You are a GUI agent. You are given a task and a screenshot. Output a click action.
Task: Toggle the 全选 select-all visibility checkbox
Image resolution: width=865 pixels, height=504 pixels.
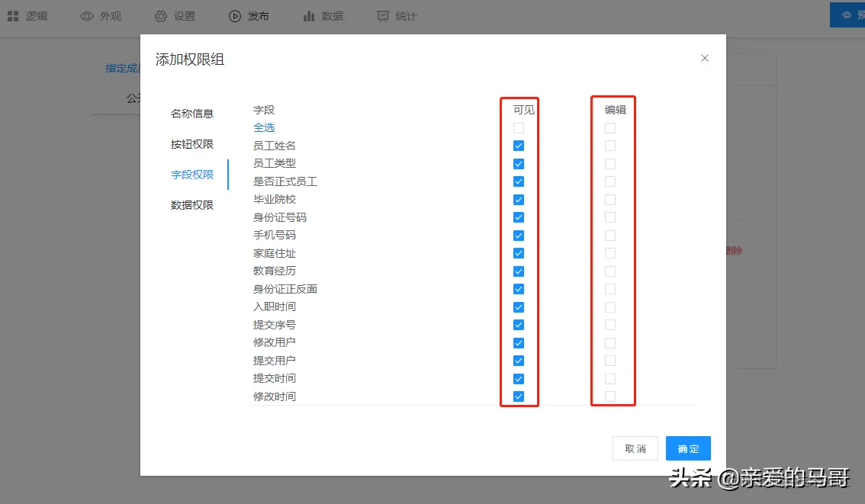click(519, 127)
